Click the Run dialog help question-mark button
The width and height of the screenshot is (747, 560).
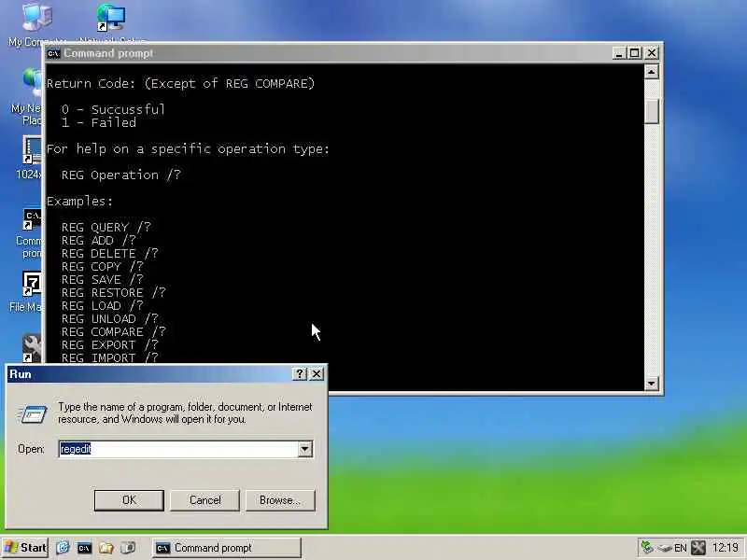pos(299,374)
